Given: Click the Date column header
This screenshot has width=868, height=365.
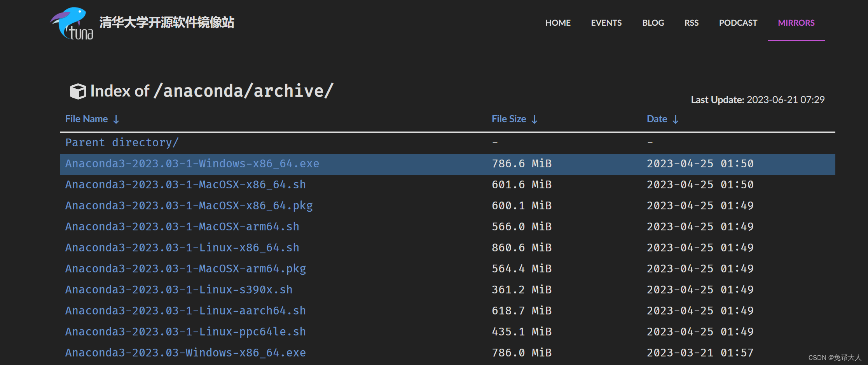Looking at the screenshot, I should (657, 119).
